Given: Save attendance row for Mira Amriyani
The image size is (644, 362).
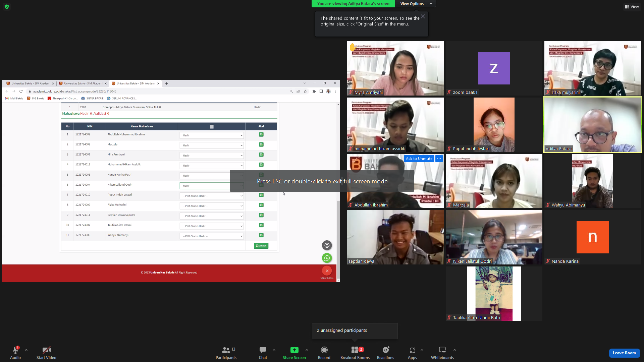Looking at the screenshot, I should click(261, 155).
